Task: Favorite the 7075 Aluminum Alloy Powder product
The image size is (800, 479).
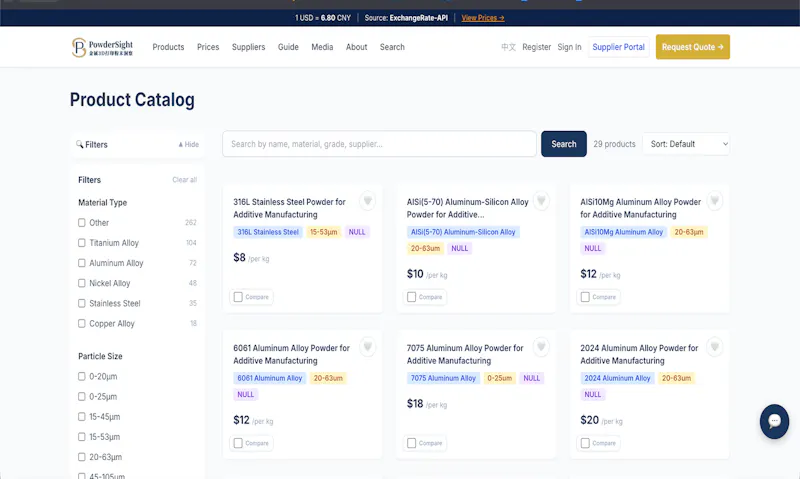Action: 541,347
